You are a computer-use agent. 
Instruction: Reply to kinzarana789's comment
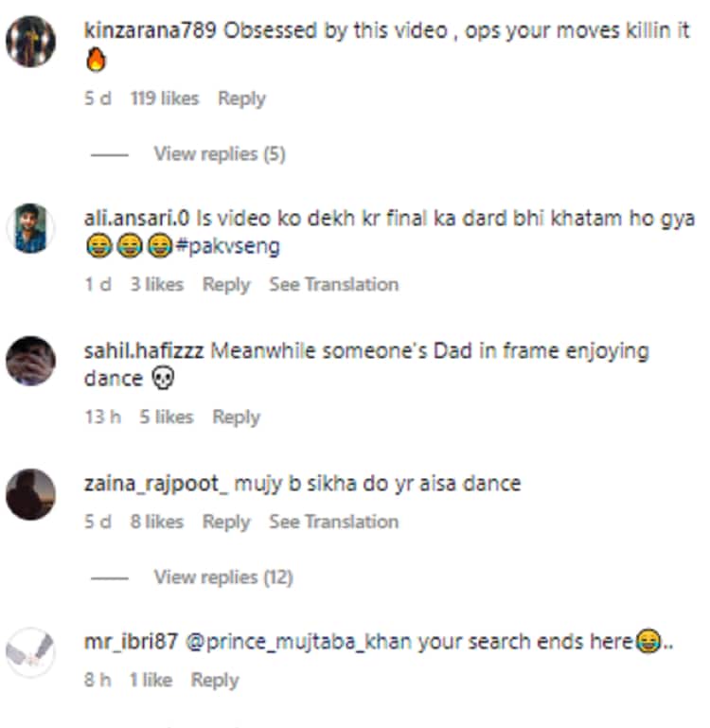pos(241,98)
